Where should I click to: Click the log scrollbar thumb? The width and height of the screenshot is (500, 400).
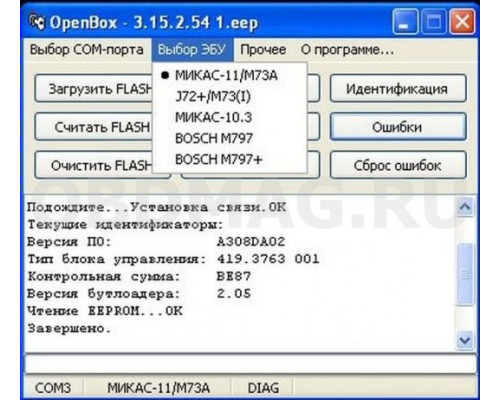(x=465, y=274)
